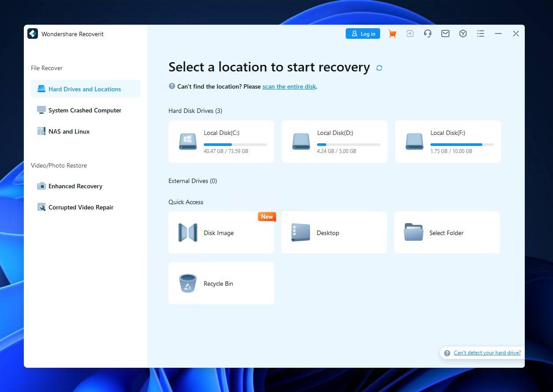The height and width of the screenshot is (392, 553).
Task: Close the Recoverit window
Action: click(x=516, y=34)
